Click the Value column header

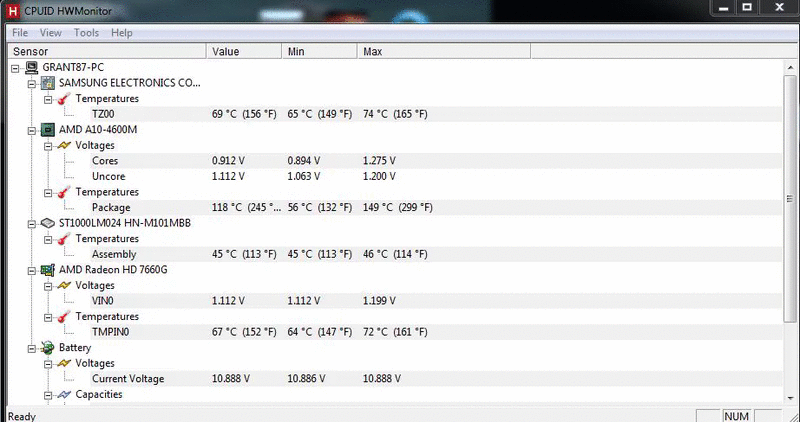click(x=244, y=51)
